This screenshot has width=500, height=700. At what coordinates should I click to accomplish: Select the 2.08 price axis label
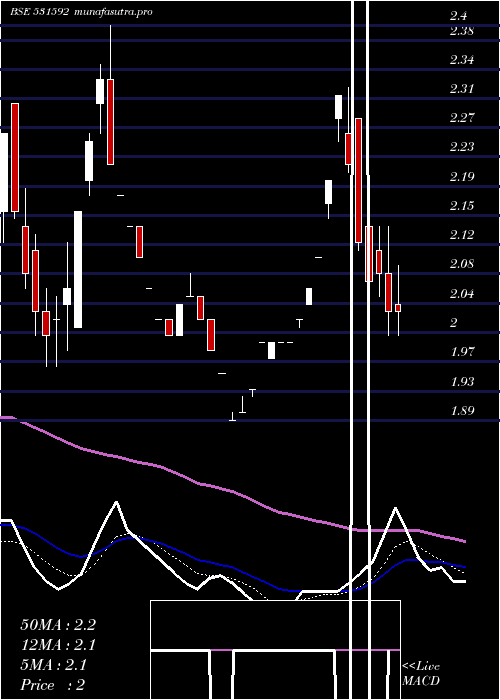(462, 264)
